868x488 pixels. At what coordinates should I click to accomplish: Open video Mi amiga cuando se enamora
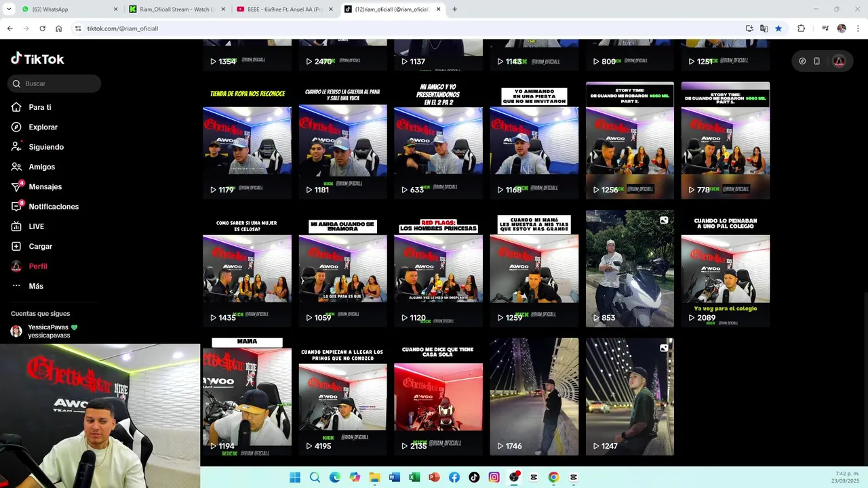(x=342, y=268)
